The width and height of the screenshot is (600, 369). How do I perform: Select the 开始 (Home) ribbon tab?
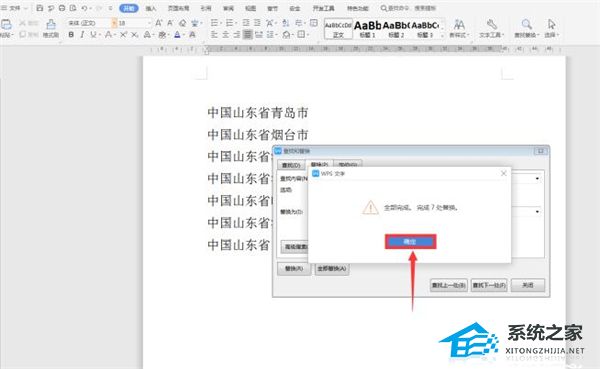tap(129, 8)
